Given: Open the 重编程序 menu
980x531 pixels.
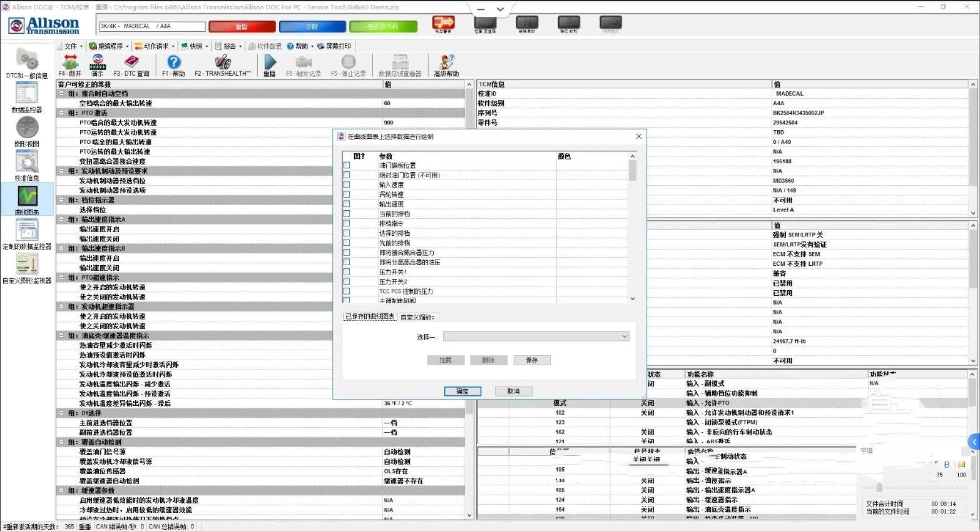Looking at the screenshot, I should [x=109, y=46].
